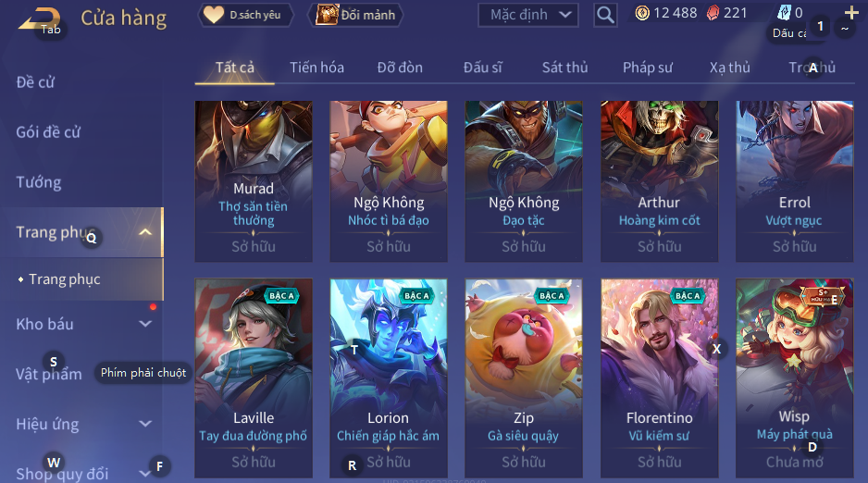This screenshot has height=483, width=868.
Task: Open the Mặc định sorting dropdown
Action: coord(528,15)
